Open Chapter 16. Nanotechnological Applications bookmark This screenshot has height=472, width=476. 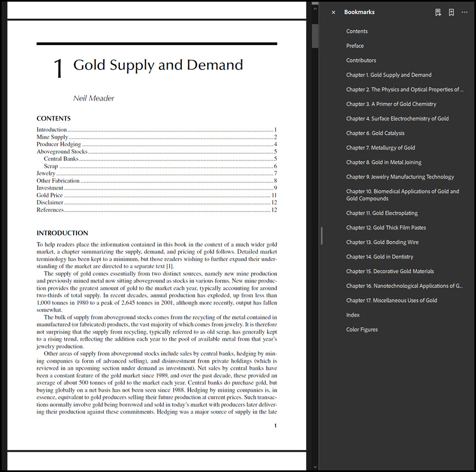pos(405,286)
